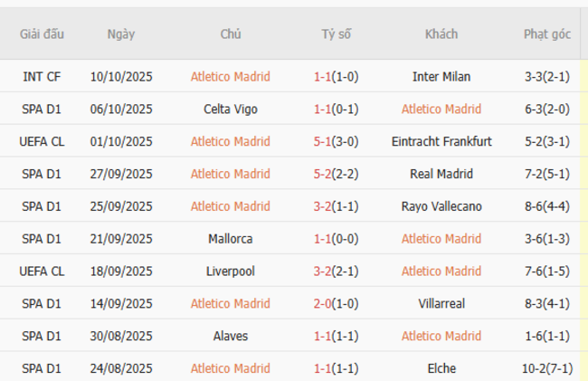Click the "Ngày" column header
Screen dimensions: 588x381
121,34
